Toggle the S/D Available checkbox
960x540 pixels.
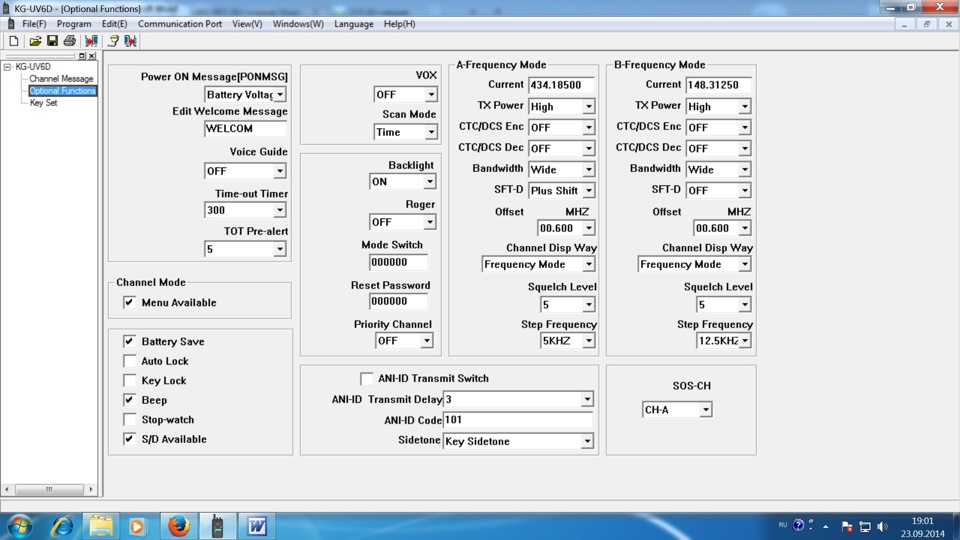(129, 439)
